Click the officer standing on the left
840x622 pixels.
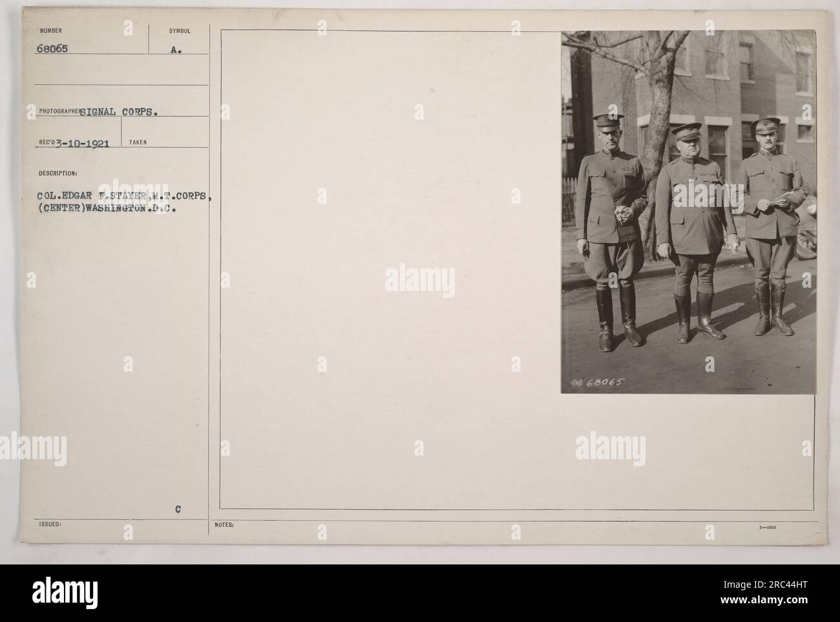pyautogui.click(x=611, y=232)
